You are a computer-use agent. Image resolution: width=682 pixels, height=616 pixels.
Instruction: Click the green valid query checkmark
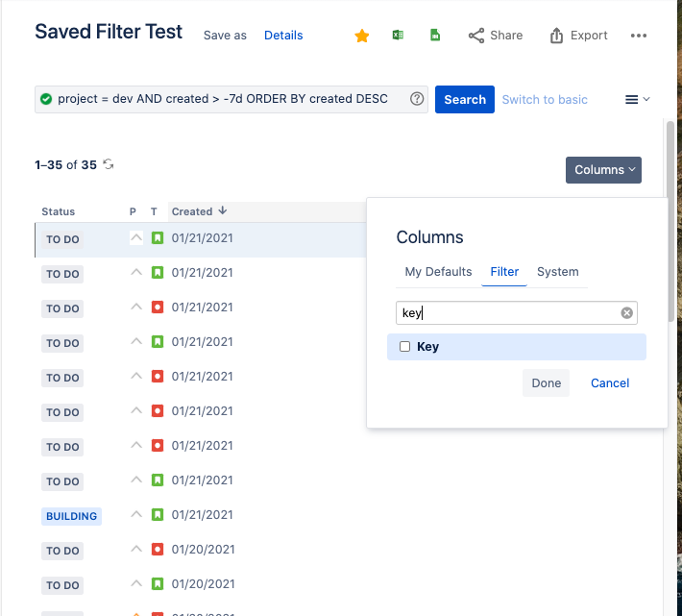tap(46, 99)
